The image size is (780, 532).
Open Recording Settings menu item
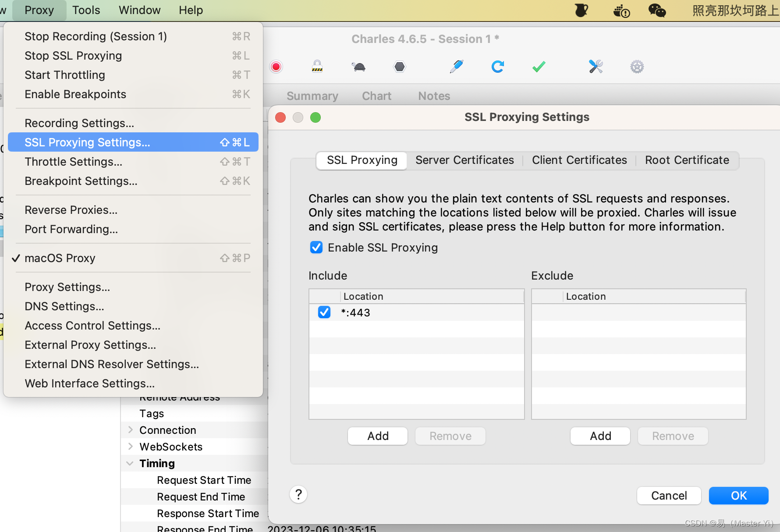point(133,123)
